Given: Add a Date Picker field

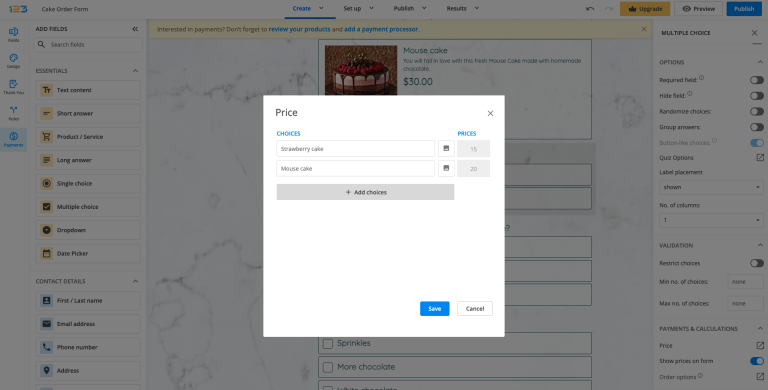Looking at the screenshot, I should (x=88, y=253).
